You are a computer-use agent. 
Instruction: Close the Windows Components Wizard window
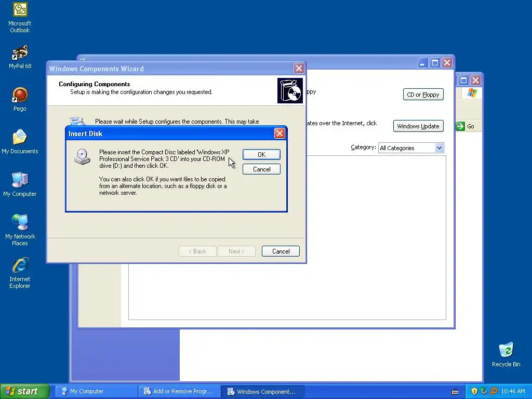[x=299, y=69]
